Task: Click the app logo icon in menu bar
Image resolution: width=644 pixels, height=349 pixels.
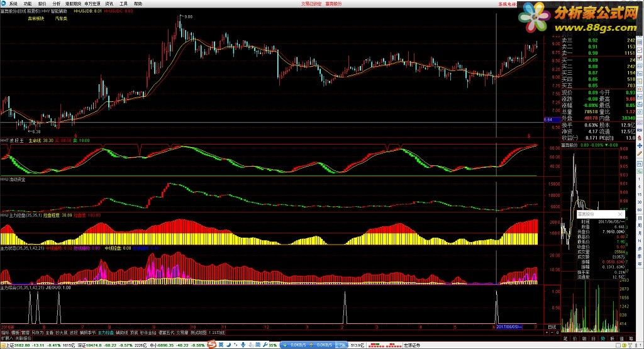Action: [x=3, y=4]
